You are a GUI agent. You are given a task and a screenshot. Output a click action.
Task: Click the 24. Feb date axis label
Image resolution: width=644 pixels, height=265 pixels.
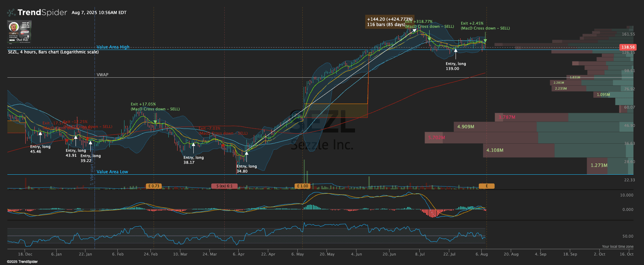151,254
